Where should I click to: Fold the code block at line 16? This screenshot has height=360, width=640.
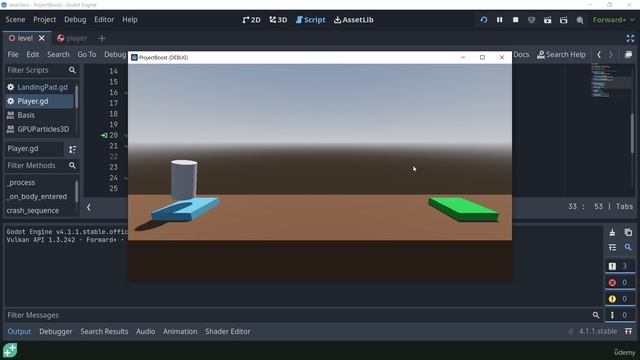coord(126,93)
